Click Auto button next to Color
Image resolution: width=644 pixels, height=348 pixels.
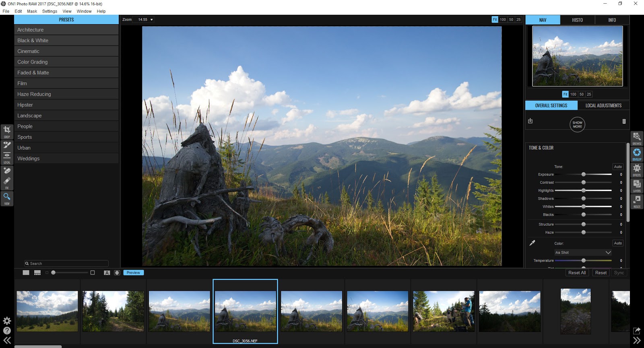tap(618, 243)
